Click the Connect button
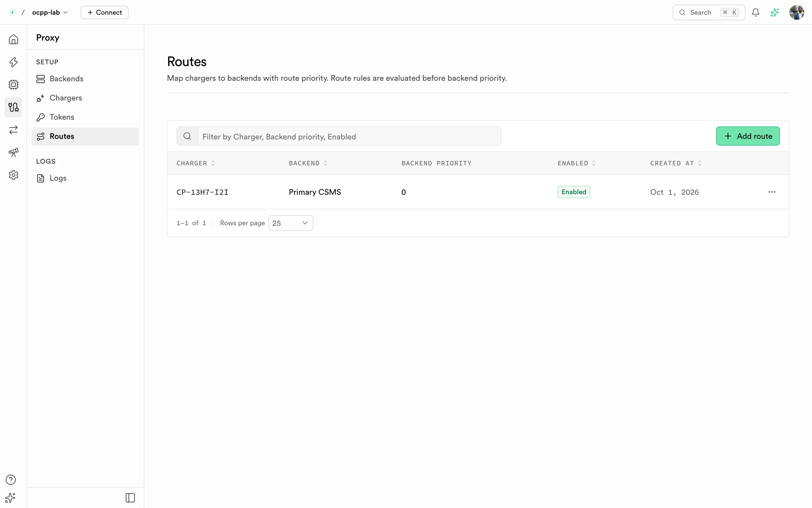The height and width of the screenshot is (508, 812). [104, 12]
